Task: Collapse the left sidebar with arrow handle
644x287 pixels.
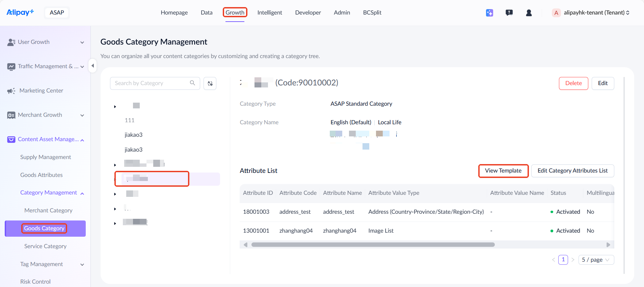Action: coord(92,66)
